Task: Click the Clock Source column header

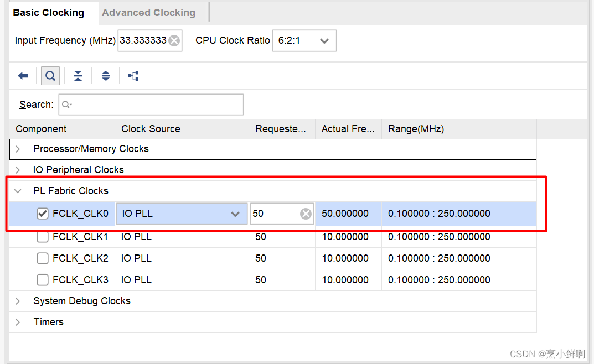Action: [182, 129]
